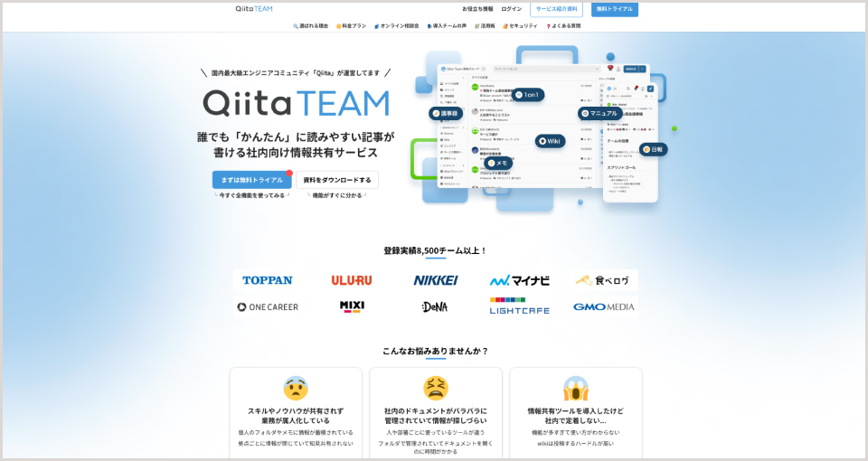
Task: Click the 無料トライアル header button
Action: [615, 9]
